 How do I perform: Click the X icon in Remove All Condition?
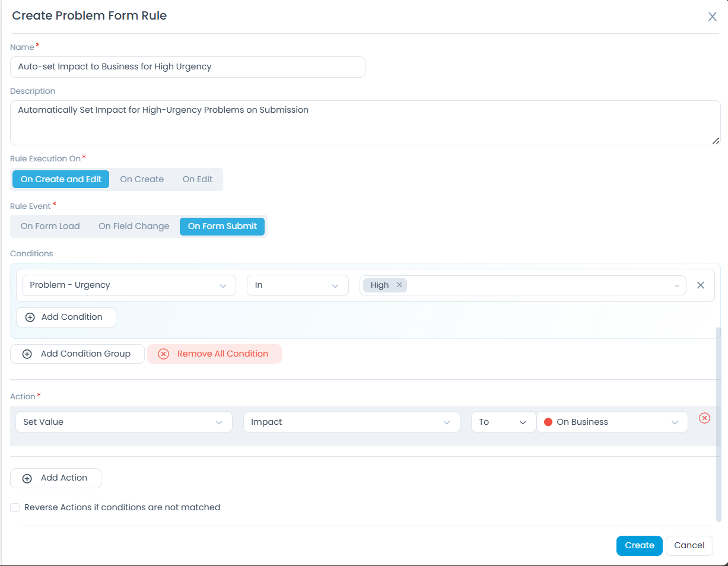coord(164,354)
